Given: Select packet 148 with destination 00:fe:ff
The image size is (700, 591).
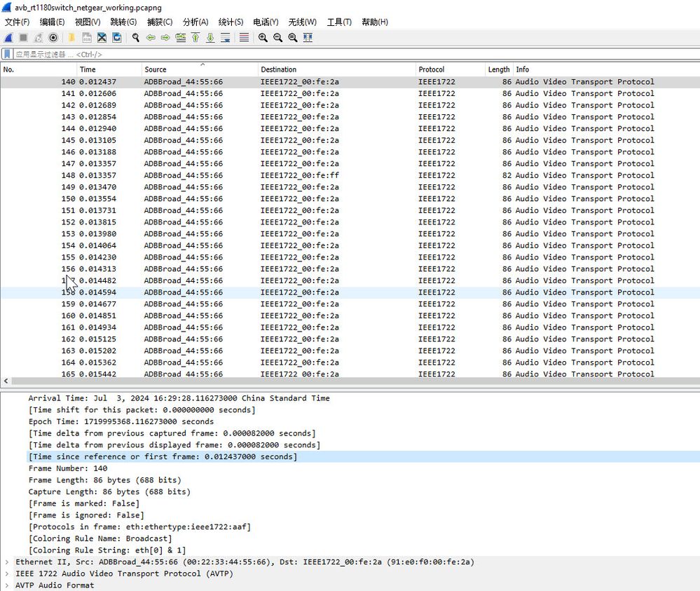Looking at the screenshot, I should (350, 175).
